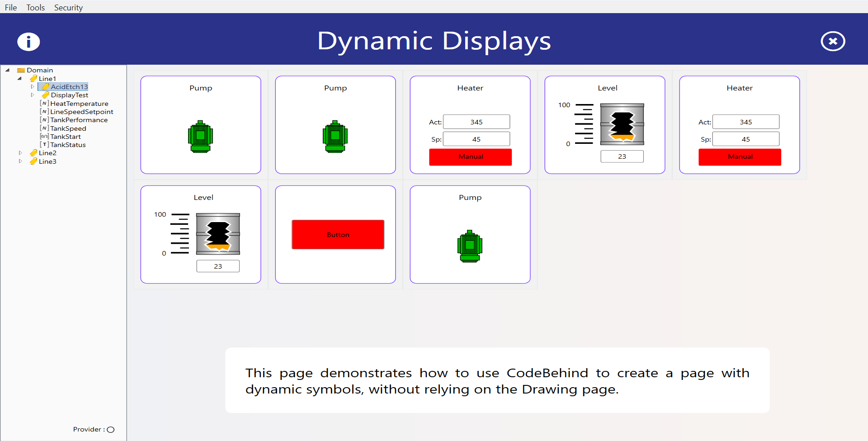Click the bottom-row Pump motor symbol
This screenshot has height=441, width=868.
coord(470,246)
